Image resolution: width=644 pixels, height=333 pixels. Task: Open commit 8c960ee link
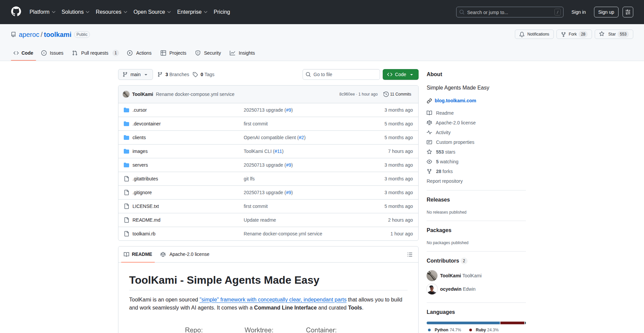347,94
